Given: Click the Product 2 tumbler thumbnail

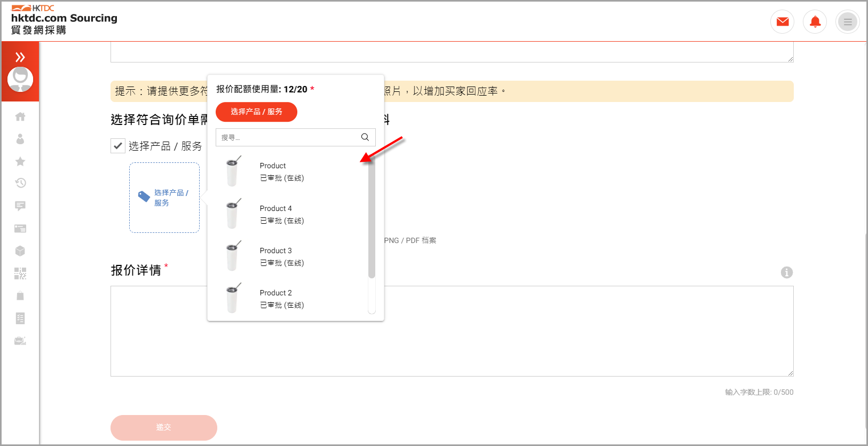Looking at the screenshot, I should [x=233, y=298].
